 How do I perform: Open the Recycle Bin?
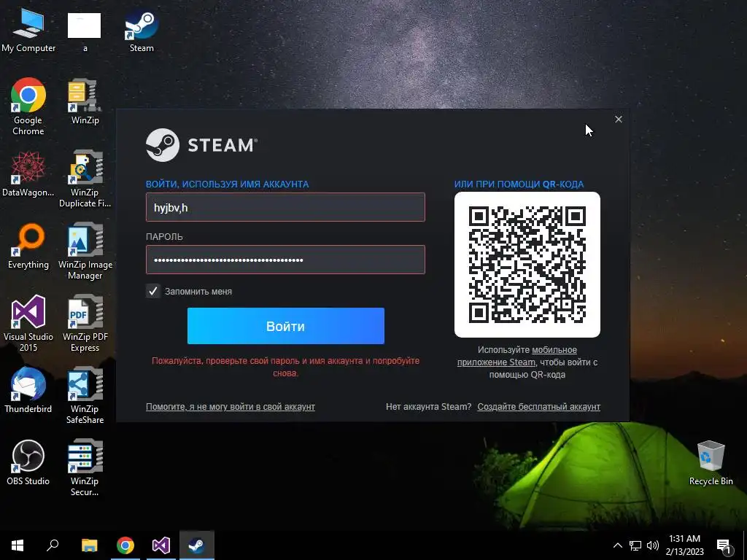pyautogui.click(x=711, y=463)
